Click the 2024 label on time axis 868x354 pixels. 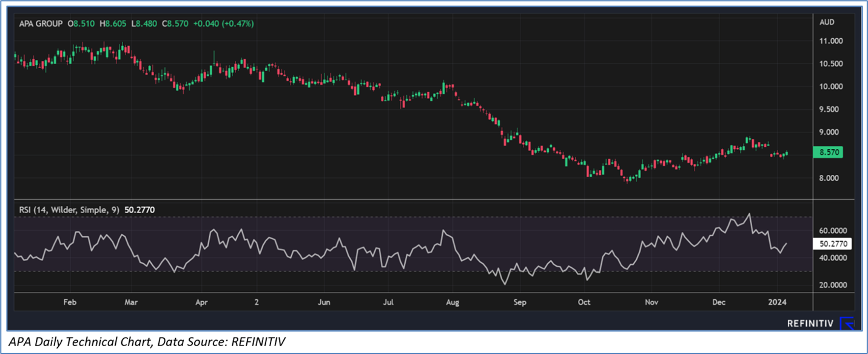click(778, 302)
